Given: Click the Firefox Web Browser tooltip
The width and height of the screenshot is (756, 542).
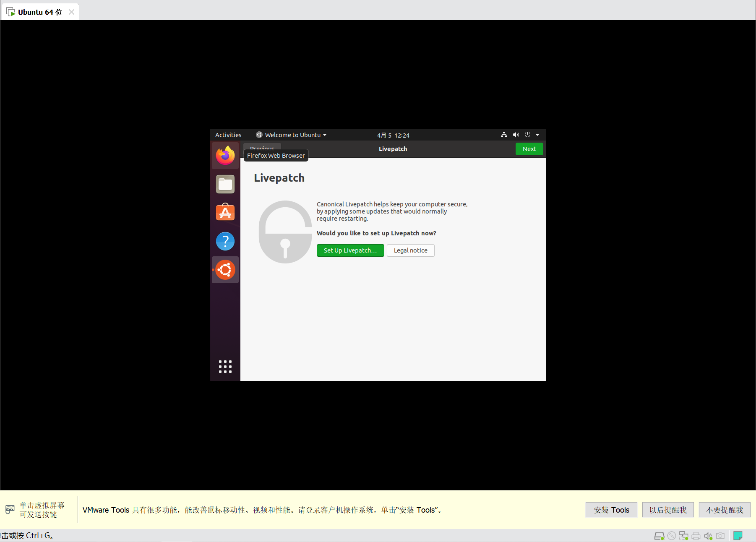Looking at the screenshot, I should click(x=276, y=156).
